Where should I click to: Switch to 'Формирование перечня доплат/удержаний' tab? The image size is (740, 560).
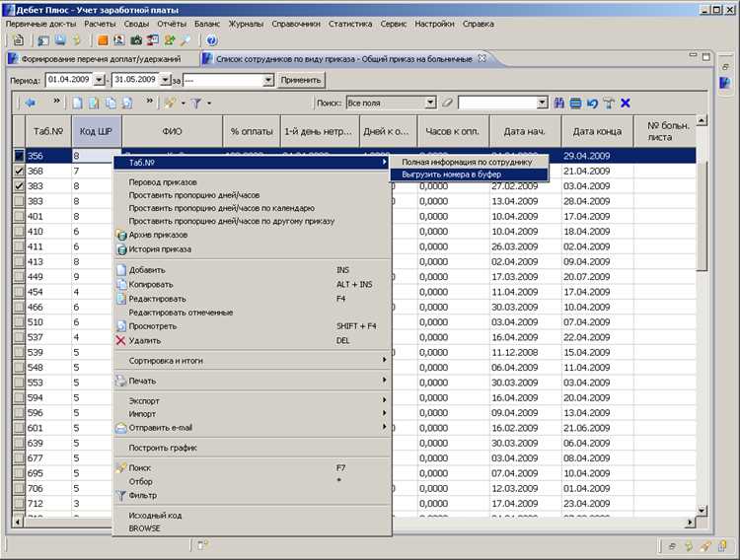click(x=101, y=59)
